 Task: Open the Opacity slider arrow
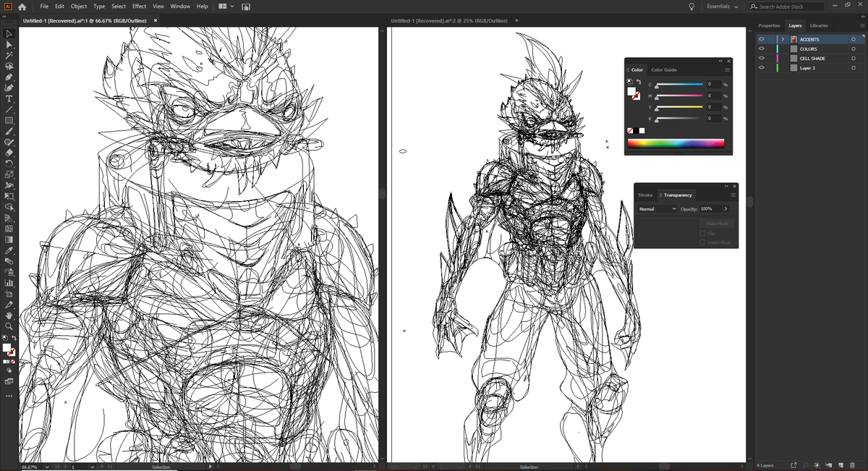[x=726, y=209]
